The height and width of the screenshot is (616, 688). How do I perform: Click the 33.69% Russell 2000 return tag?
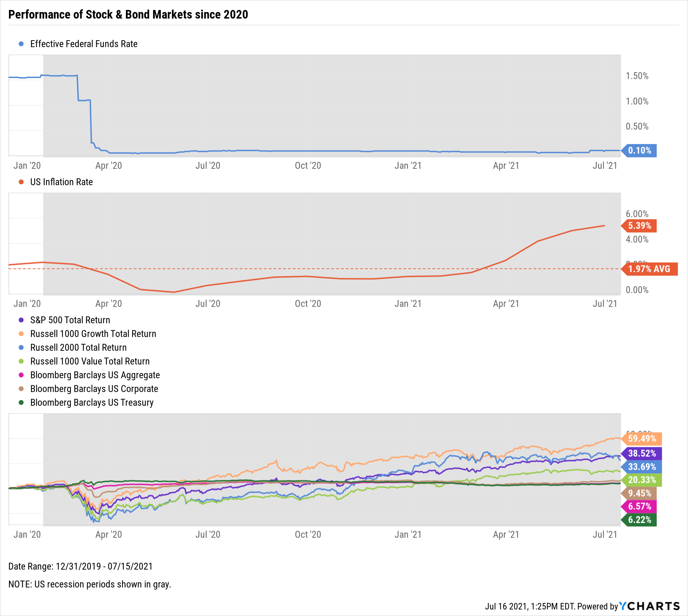642,467
